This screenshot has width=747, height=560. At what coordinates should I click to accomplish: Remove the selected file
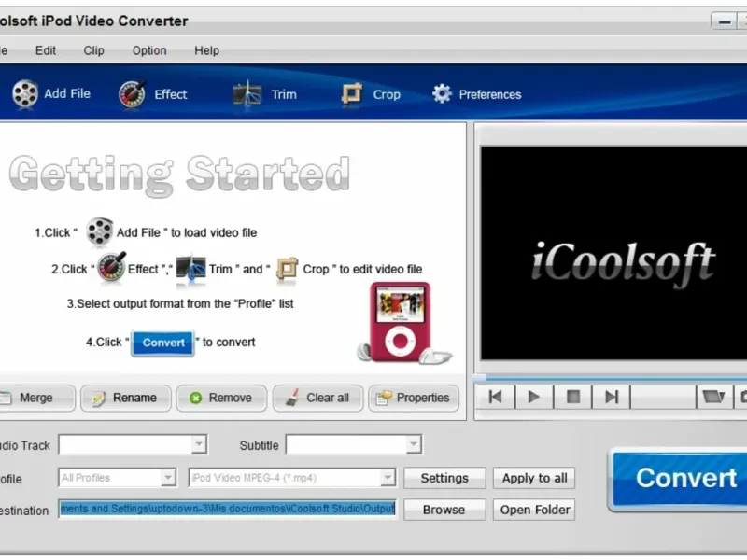point(221,399)
